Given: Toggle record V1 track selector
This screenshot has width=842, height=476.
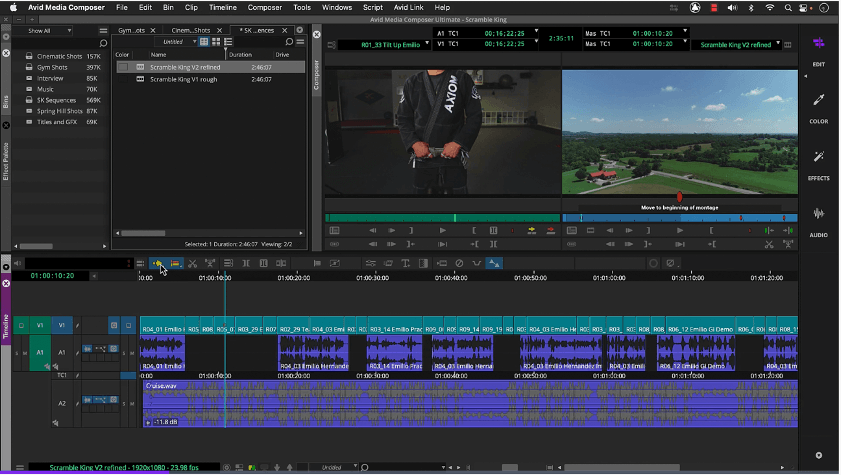Looking at the screenshot, I should 61,326.
